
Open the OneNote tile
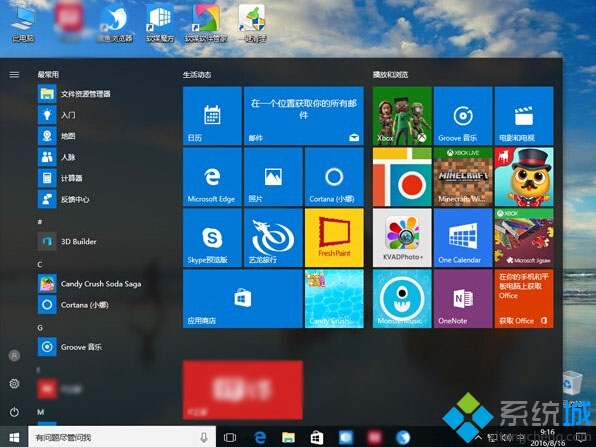(x=463, y=299)
